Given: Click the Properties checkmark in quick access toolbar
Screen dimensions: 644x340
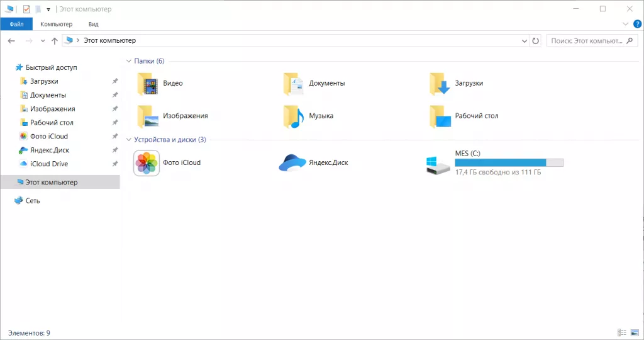Looking at the screenshot, I should point(26,9).
